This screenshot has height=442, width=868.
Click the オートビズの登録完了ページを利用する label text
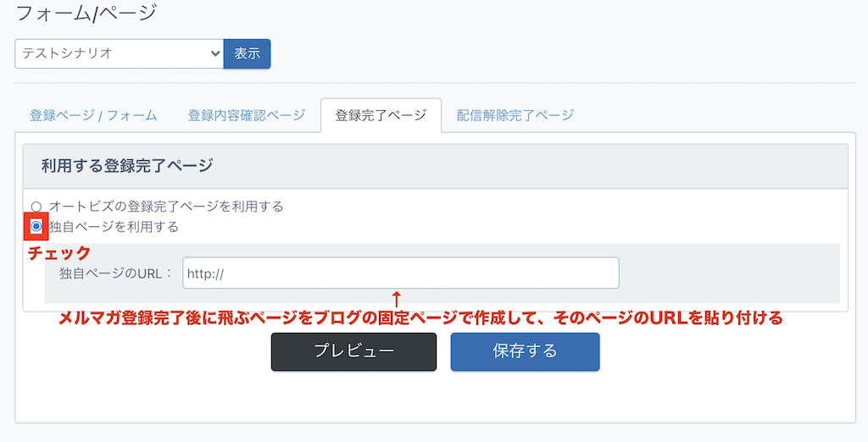[166, 206]
